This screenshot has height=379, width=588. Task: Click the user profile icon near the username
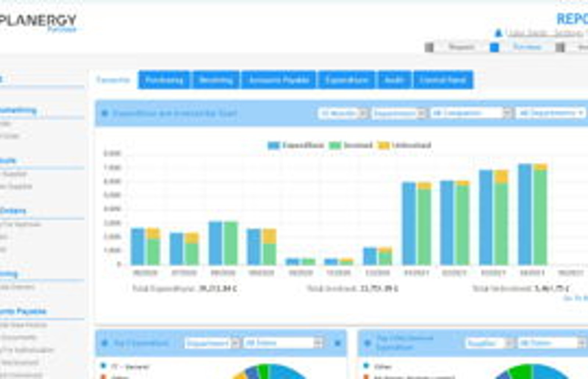498,33
